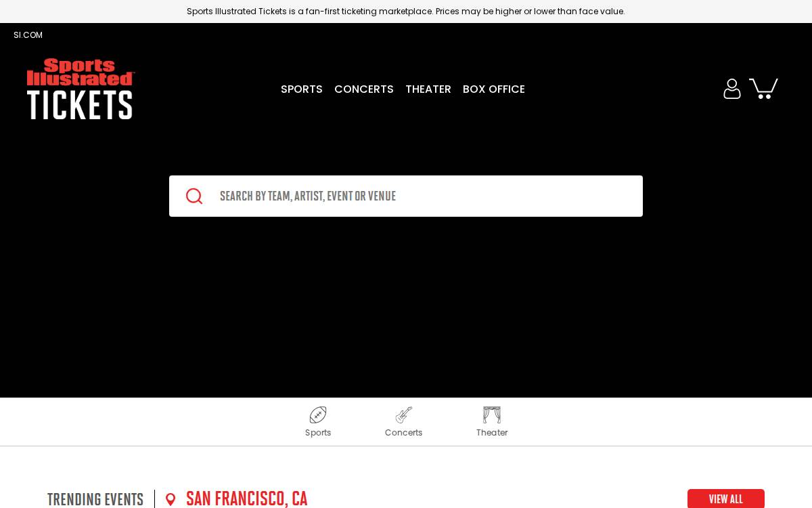The image size is (812, 508).
Task: Click the location pin icon
Action: (x=171, y=500)
